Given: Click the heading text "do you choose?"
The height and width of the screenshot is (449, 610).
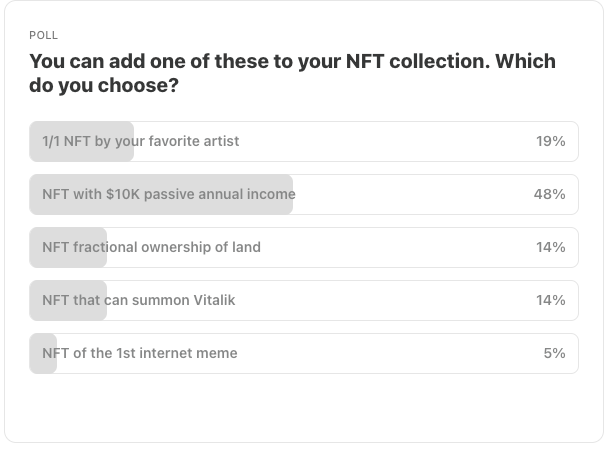Looking at the screenshot, I should [104, 85].
